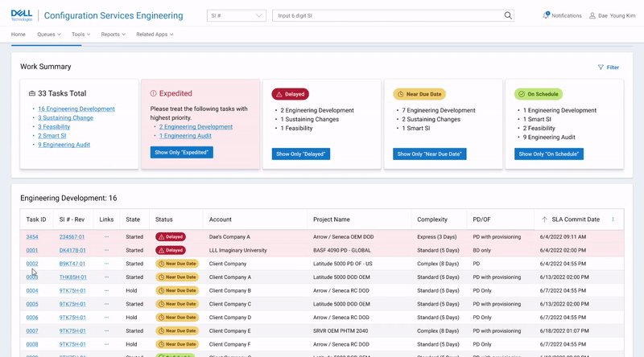
Task: Expand the Related Apps menu
Action: click(155, 35)
